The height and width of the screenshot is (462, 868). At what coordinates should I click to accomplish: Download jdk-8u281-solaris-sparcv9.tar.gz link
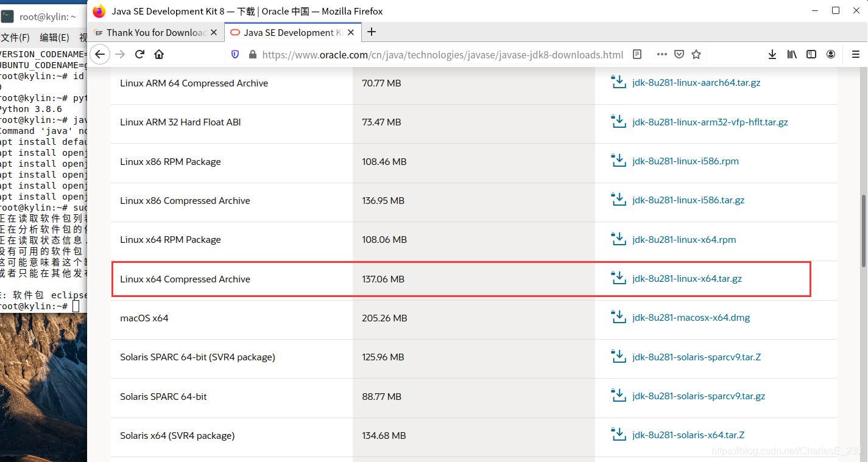pos(699,396)
